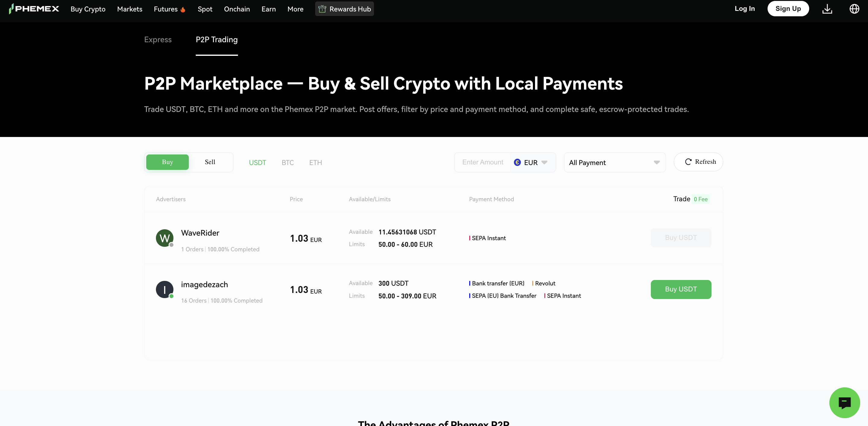868x426 pixels.
Task: Click the Enter Amount input field
Action: [483, 162]
